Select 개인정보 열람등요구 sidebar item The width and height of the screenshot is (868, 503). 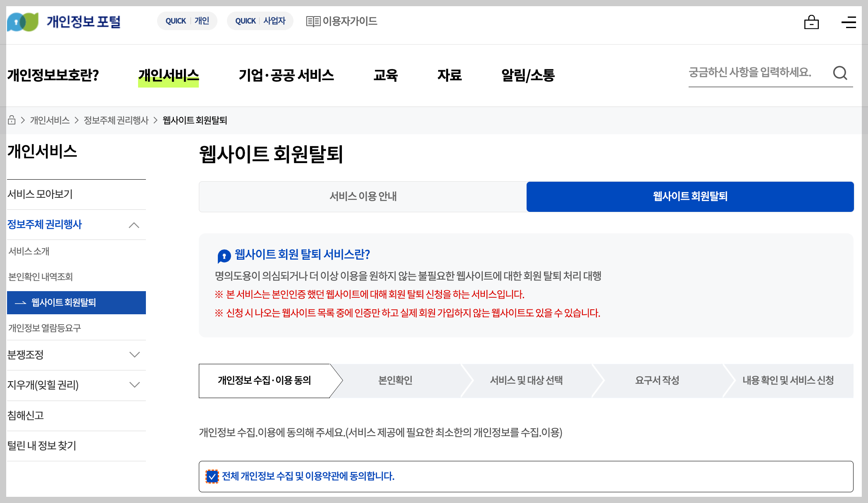[45, 328]
